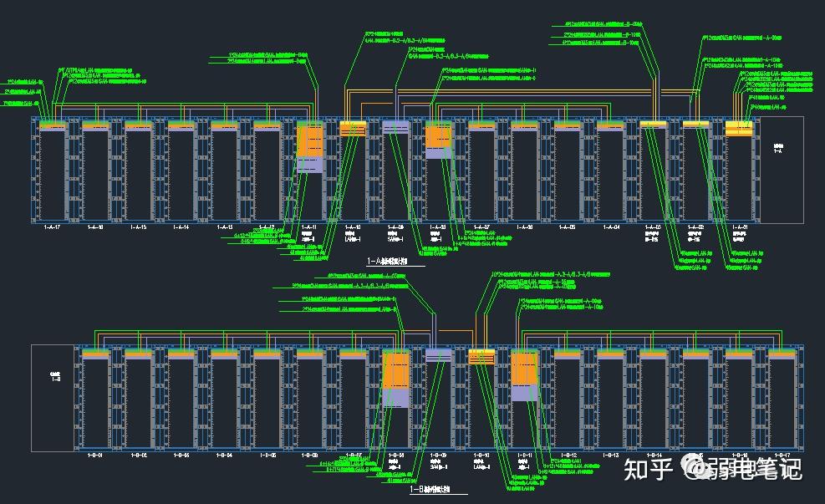825x504 pixels.
Task: Select the rack label 1-B-10
Action: click(x=481, y=455)
